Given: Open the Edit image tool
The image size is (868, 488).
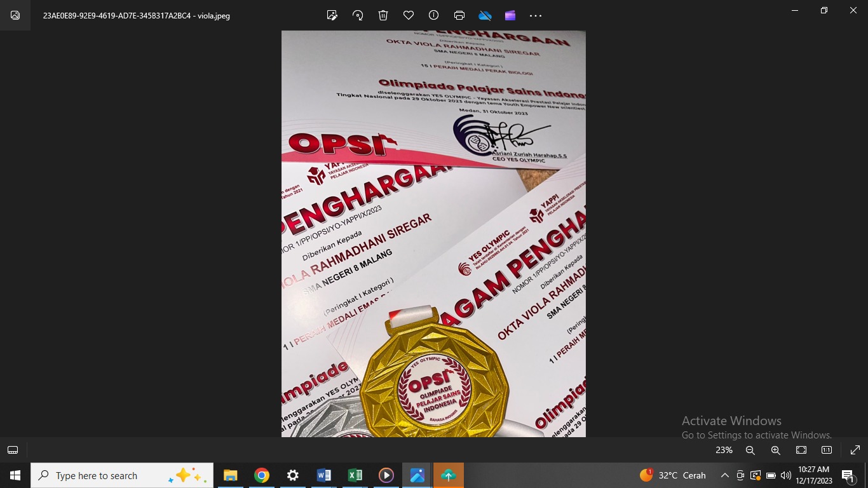Looking at the screenshot, I should click(332, 15).
